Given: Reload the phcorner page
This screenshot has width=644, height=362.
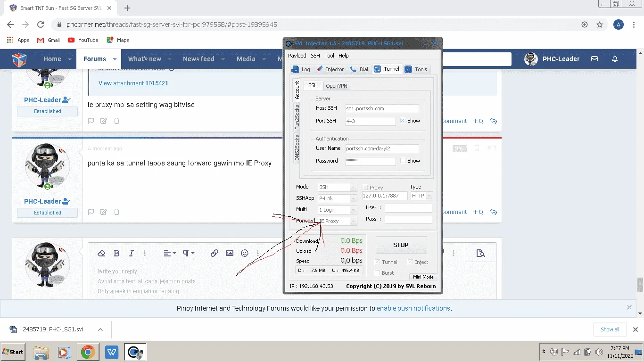Looking at the screenshot, I should [x=41, y=25].
